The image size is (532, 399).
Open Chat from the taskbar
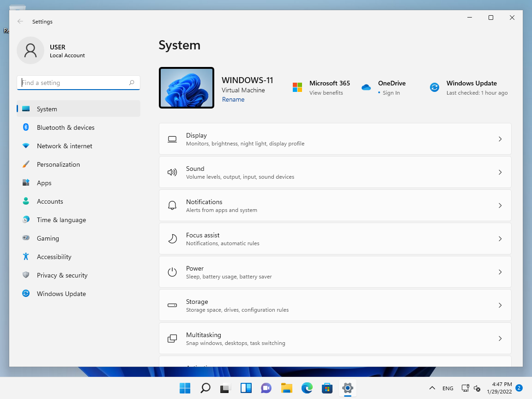[266, 388]
